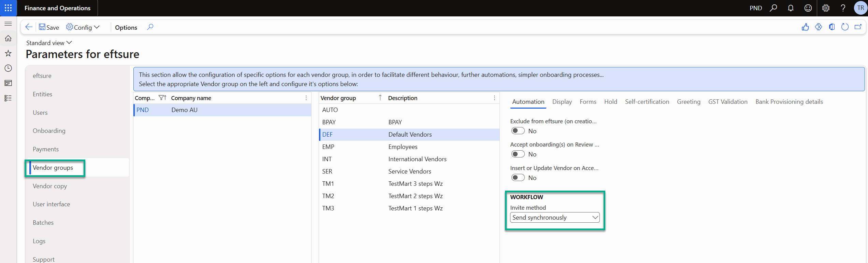Open Favorites star in sidebar
This screenshot has width=868, height=263.
[x=8, y=53]
